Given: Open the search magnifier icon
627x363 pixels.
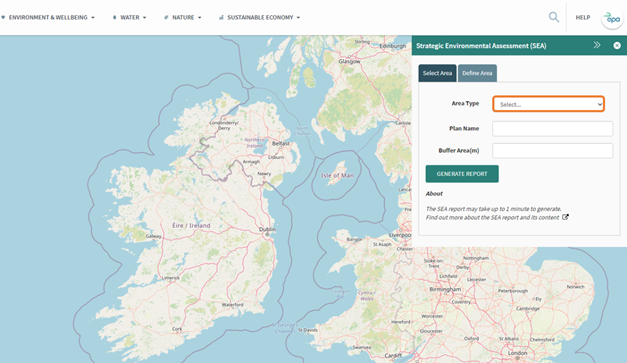Looking at the screenshot, I should coord(554,17).
